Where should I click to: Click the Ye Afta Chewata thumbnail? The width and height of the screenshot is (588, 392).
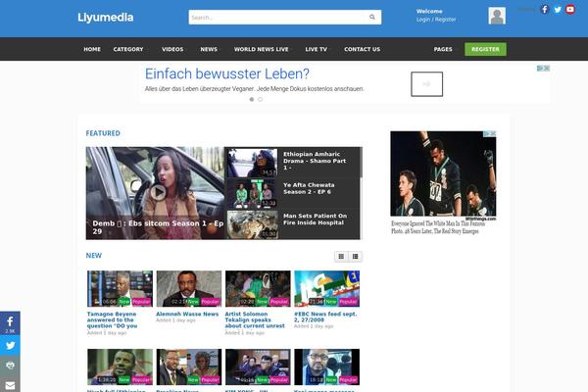(x=253, y=193)
